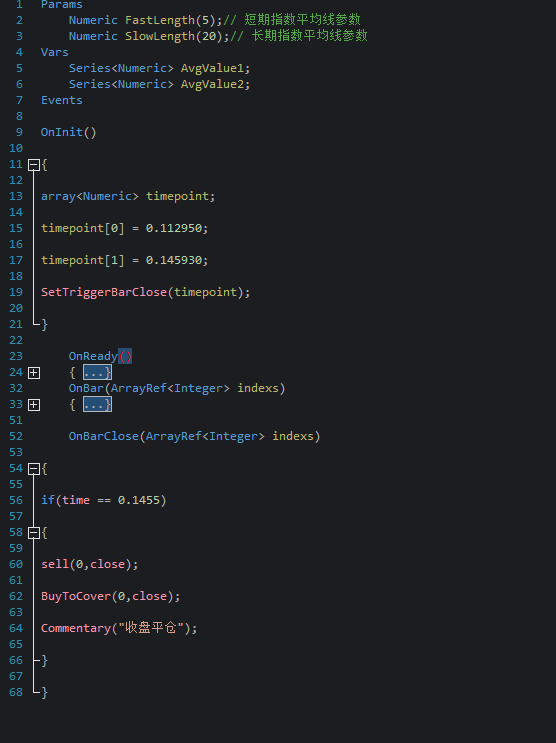Click the folded ellipsis box after OnBar
The height and width of the screenshot is (743, 556).
coord(97,405)
